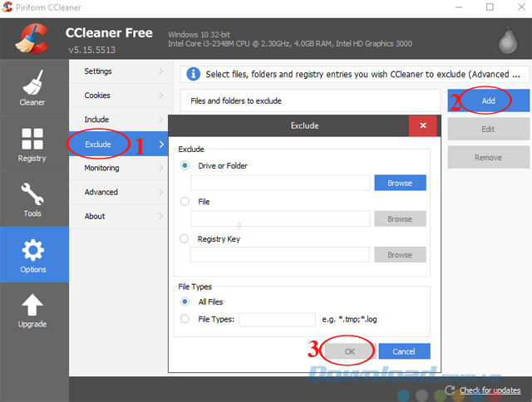Maximize the CCleaner window

pos(490,7)
